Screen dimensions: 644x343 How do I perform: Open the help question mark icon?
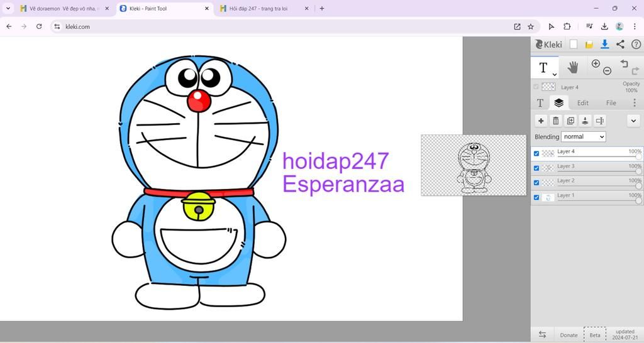[636, 44]
